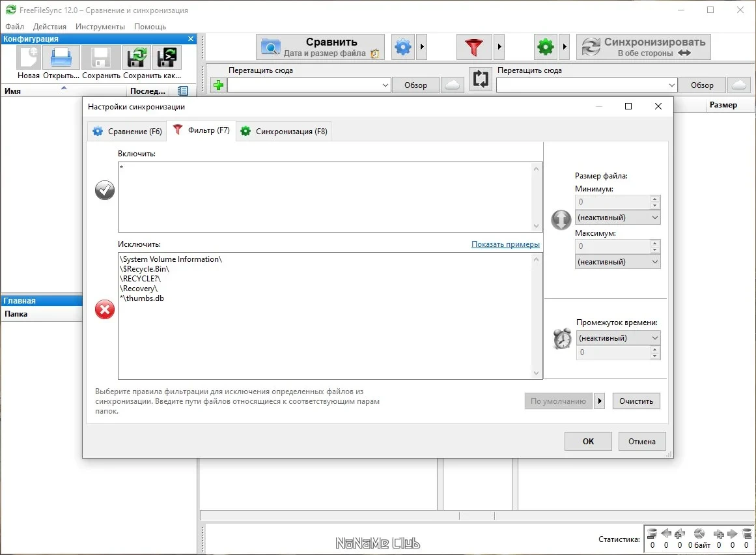
Task: Click Сохранить как batch job icon
Action: (x=167, y=58)
